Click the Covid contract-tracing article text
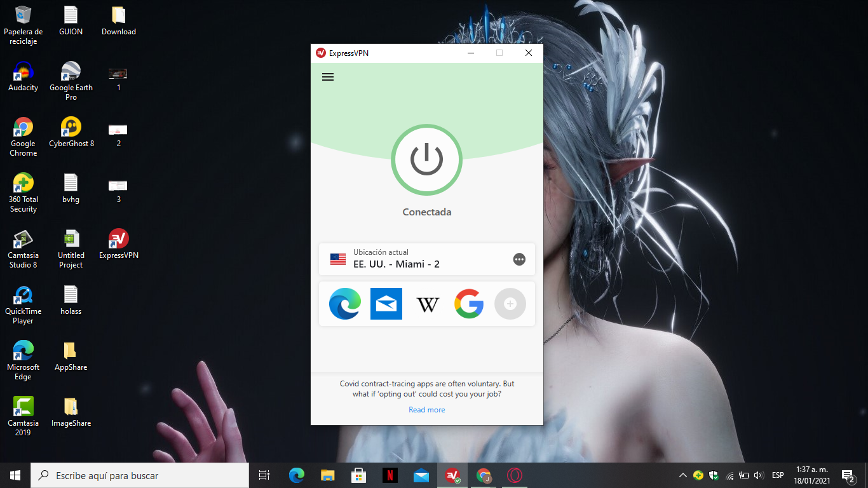This screenshot has width=868, height=488. (x=427, y=389)
